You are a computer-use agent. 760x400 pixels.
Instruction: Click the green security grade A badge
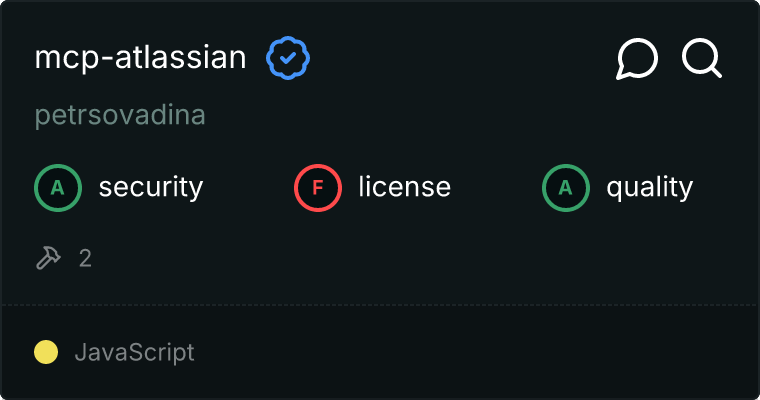pyautogui.click(x=58, y=187)
